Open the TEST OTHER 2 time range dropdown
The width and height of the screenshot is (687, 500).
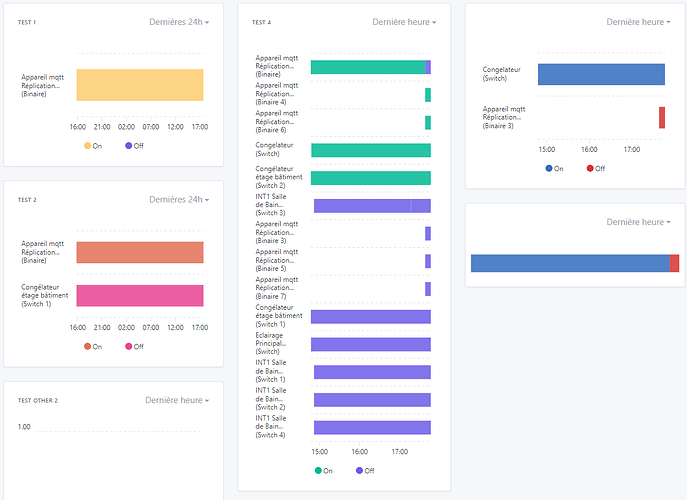[x=177, y=400]
